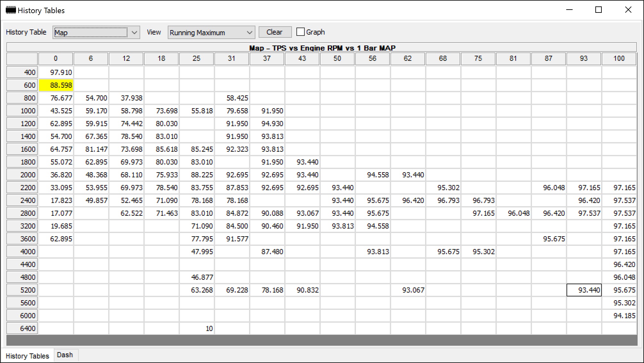Viewport: 644px width, 363px height.
Task: Open the History Table Map dropdown
Action: point(96,32)
